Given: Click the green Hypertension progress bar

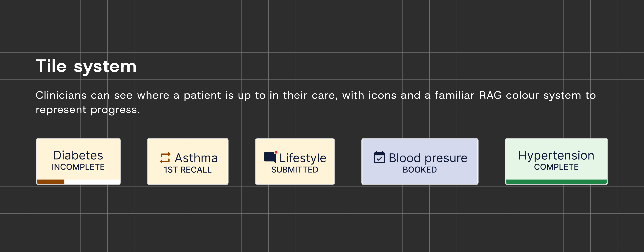Looking at the screenshot, I should coord(556,182).
